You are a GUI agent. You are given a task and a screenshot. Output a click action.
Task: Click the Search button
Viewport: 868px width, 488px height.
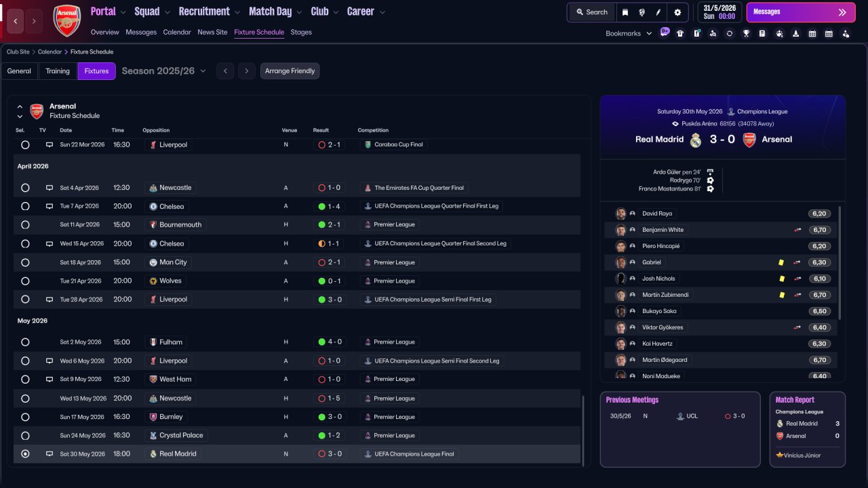pos(592,12)
